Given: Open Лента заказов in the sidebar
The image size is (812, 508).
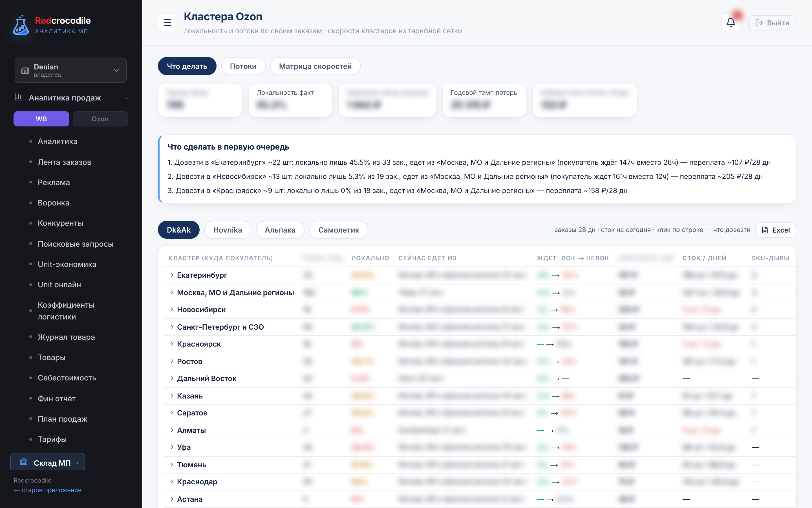Looking at the screenshot, I should coord(64,162).
